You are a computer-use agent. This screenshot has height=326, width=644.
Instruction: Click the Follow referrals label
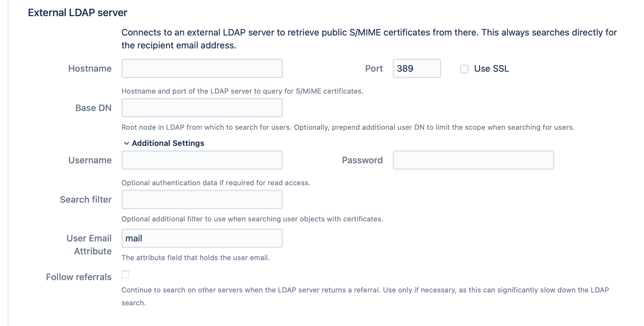click(x=78, y=277)
